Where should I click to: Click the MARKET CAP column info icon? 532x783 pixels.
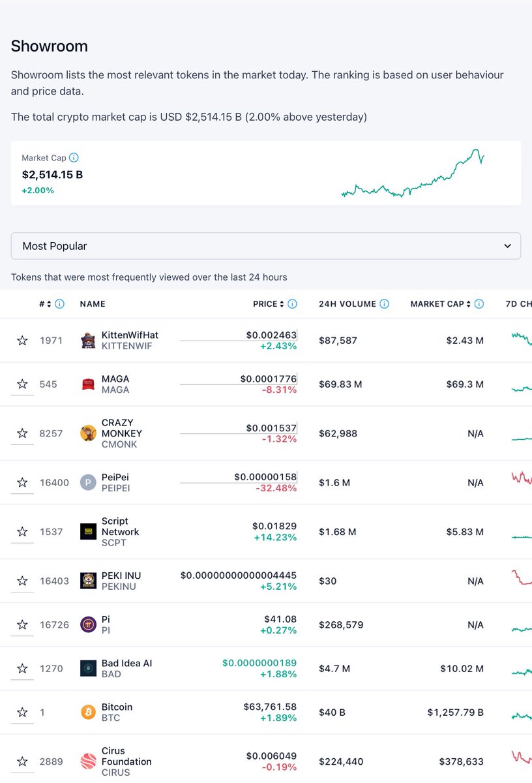[x=479, y=304]
